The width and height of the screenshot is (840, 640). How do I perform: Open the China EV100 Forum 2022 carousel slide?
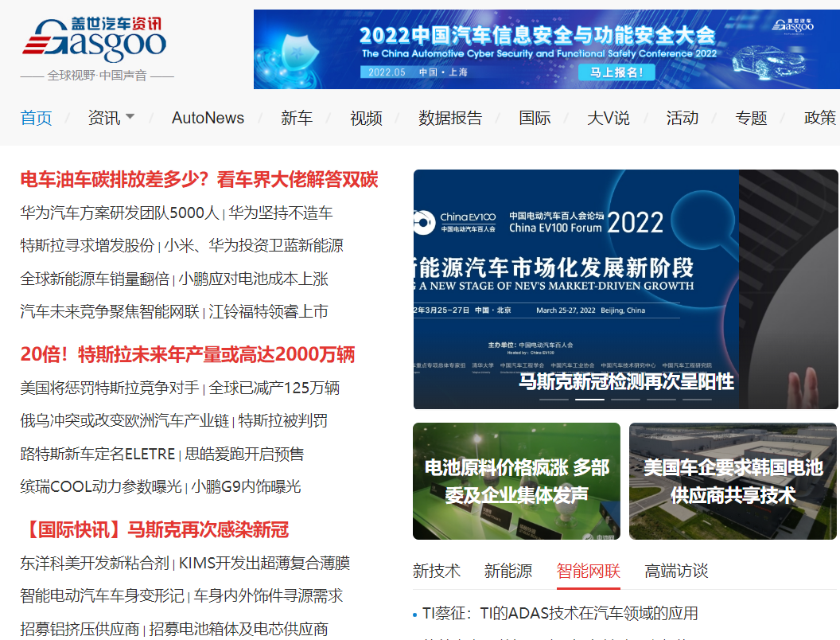pos(626,290)
